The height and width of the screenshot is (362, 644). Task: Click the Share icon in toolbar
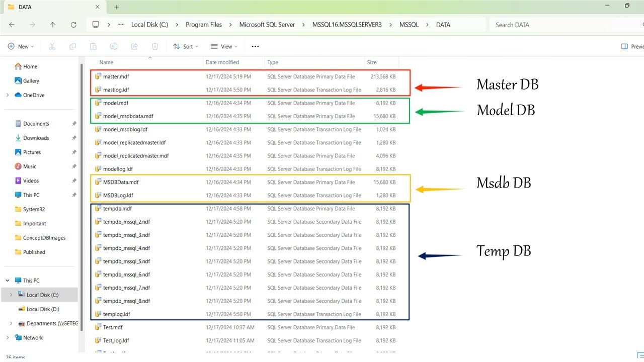134,46
